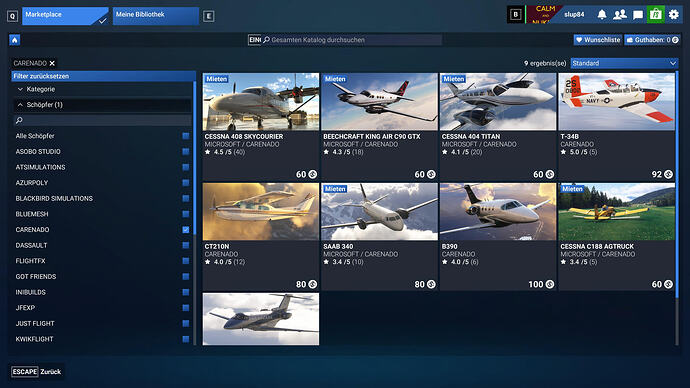This screenshot has width=690, height=388.
Task: Click the '9 ergebnis(se)' results count
Action: point(545,63)
